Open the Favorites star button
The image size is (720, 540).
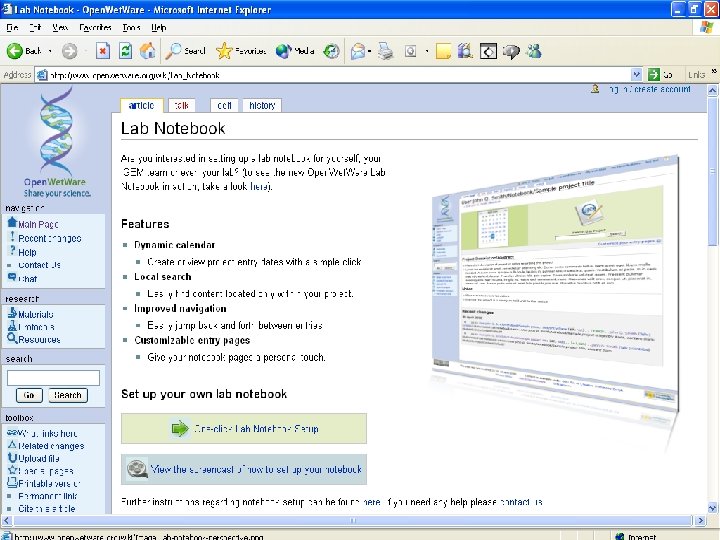pos(241,51)
